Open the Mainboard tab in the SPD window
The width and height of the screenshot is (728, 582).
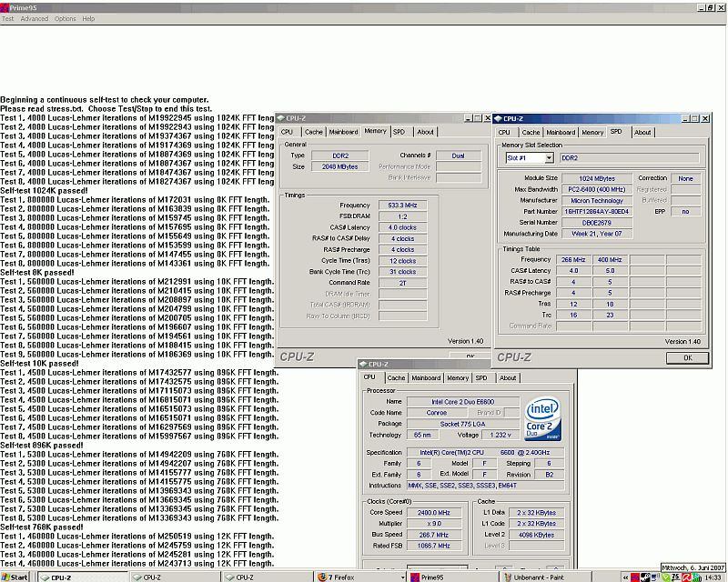click(561, 132)
